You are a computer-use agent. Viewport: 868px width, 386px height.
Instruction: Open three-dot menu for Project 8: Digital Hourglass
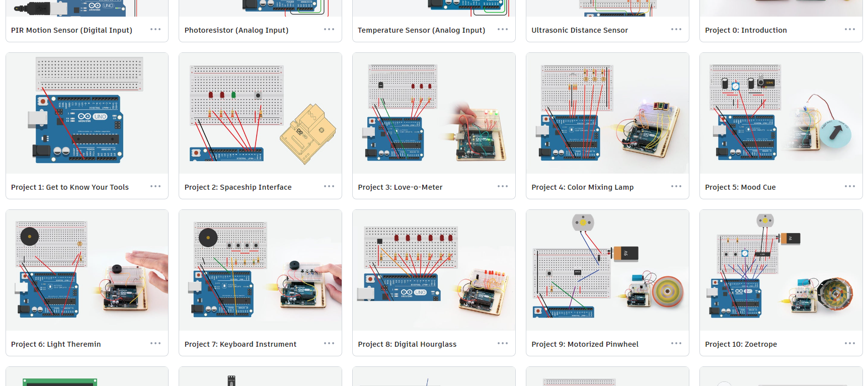[x=503, y=343]
